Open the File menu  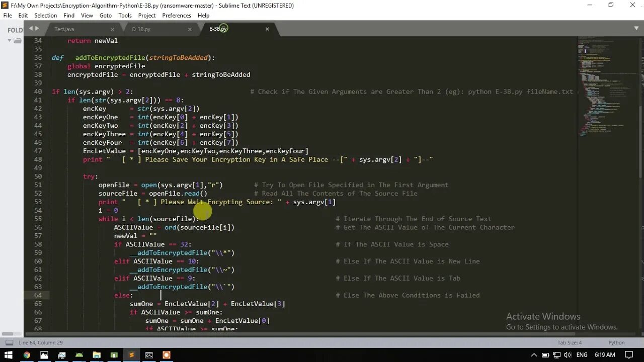click(8, 16)
